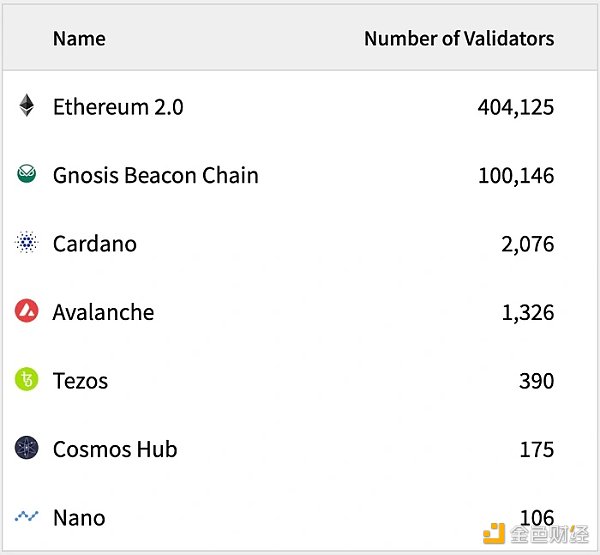600x555 pixels.
Task: Click the Cardano dotted circle icon
Action: 27,243
